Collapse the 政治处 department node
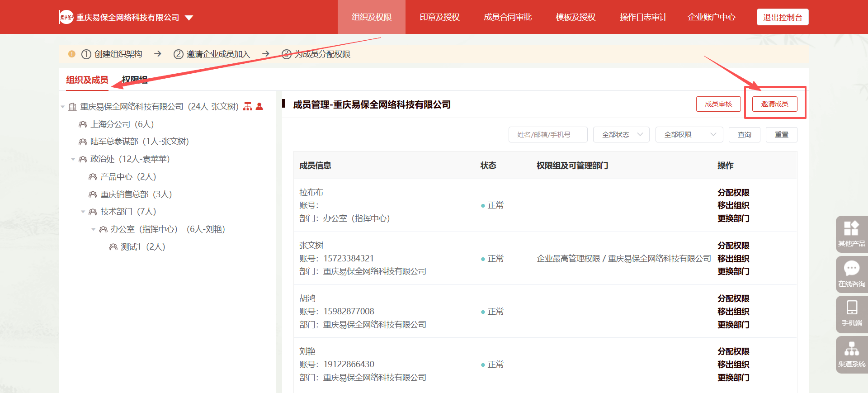The height and width of the screenshot is (393, 868). coord(73,159)
